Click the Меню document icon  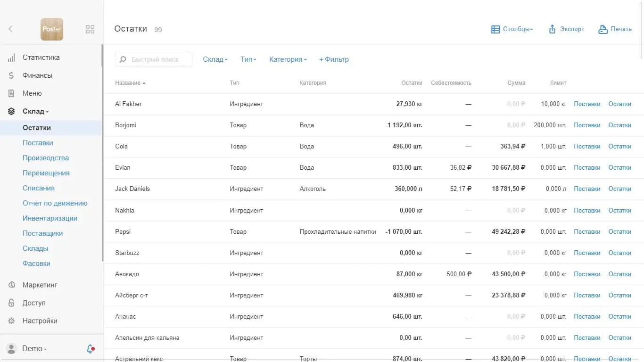coord(11,93)
